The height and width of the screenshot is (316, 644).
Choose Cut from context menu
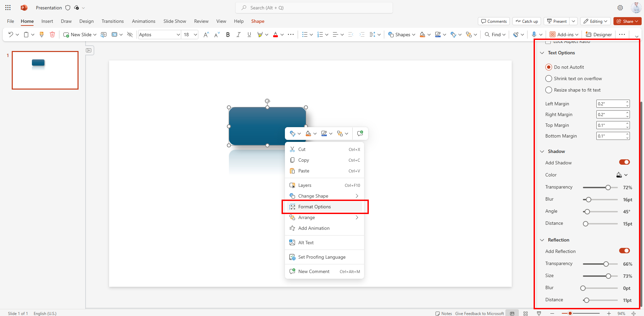325,149
